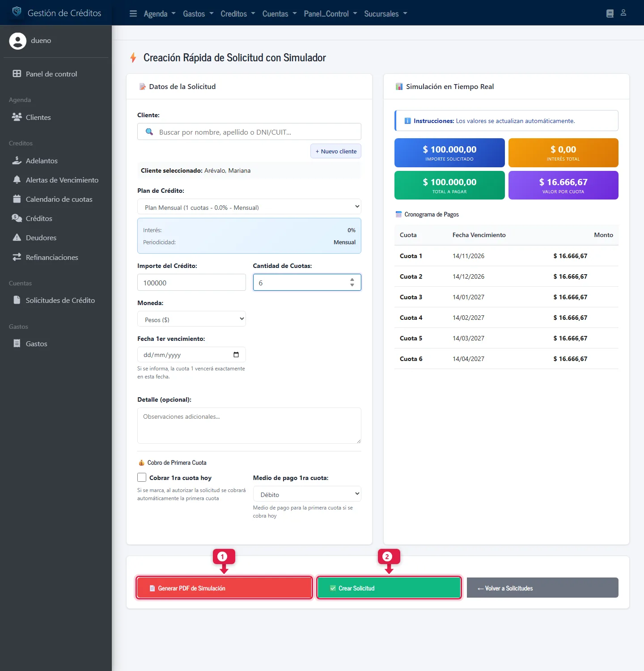This screenshot has height=671, width=644.
Task: Open the Panel_Control top menu
Action: [x=330, y=13]
